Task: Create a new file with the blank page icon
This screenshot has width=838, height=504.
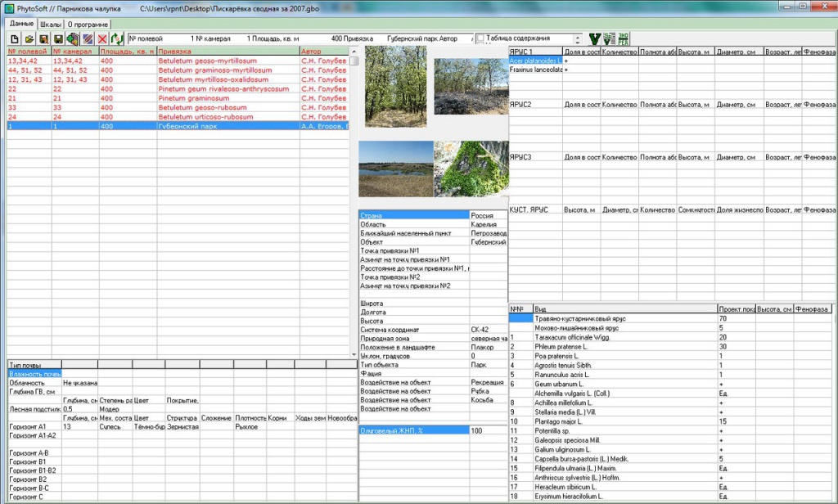Action: [15, 39]
